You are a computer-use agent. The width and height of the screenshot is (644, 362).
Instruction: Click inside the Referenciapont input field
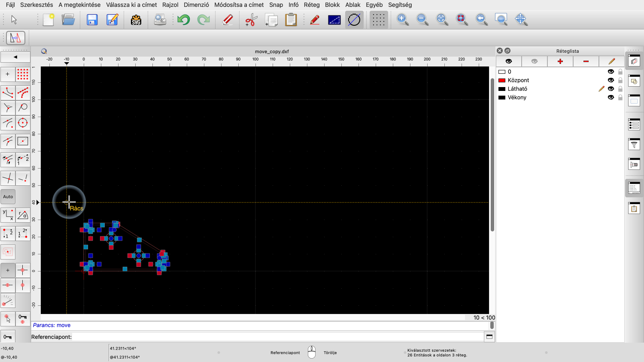click(x=258, y=337)
